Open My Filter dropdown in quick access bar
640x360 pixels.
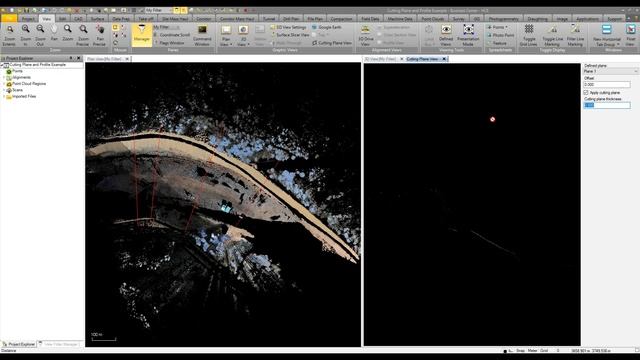(158, 10)
